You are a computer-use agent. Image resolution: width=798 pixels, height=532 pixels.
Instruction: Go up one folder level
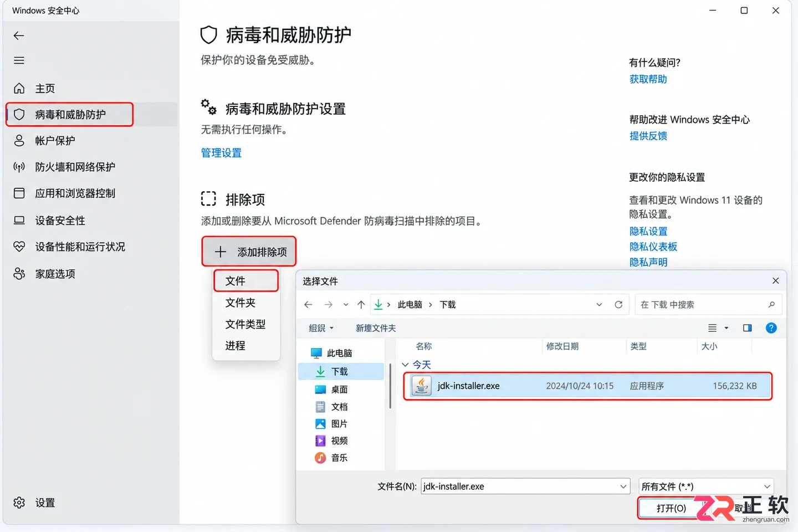[361, 304]
